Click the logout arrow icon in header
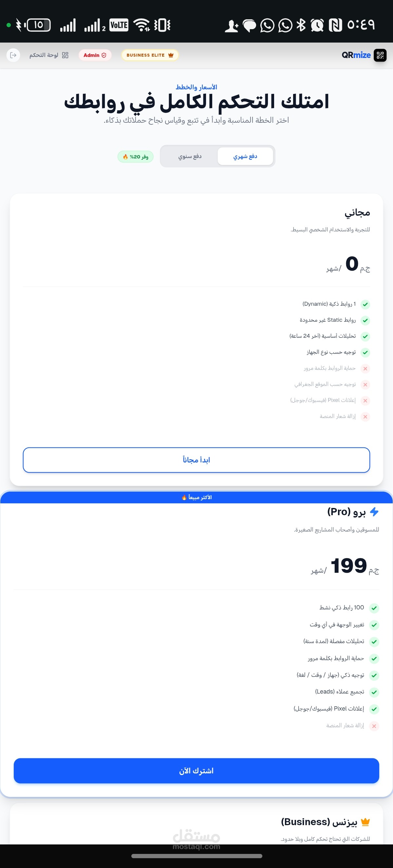Screen dimensions: 393x868 click(13, 55)
